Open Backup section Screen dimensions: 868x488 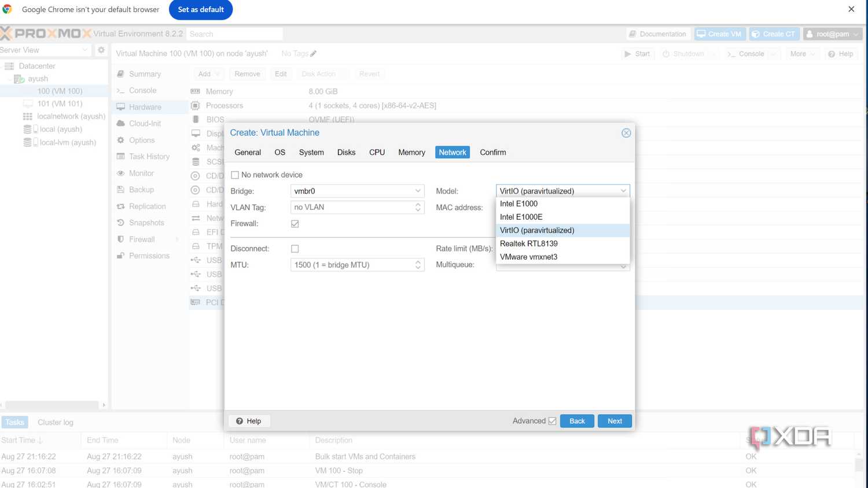141,190
